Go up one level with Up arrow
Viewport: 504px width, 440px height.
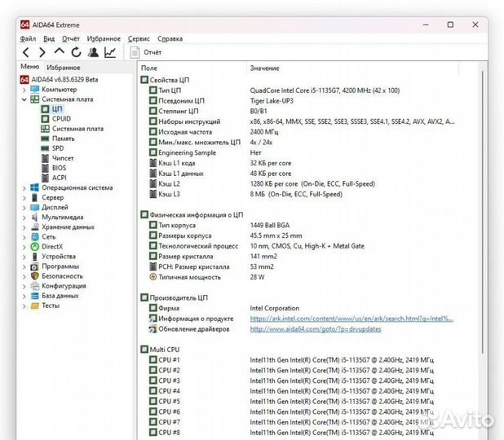59,52
